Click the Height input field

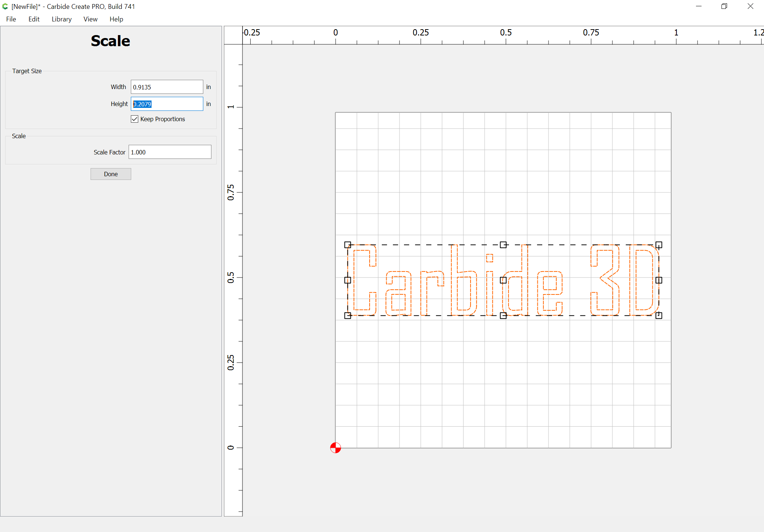pyautogui.click(x=167, y=104)
